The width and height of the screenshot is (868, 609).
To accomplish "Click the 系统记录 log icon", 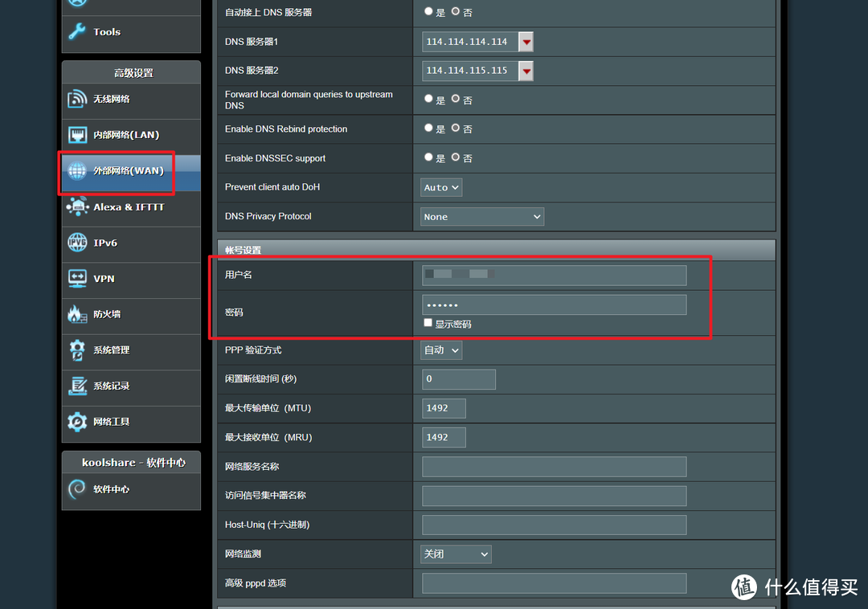I will coord(77,386).
